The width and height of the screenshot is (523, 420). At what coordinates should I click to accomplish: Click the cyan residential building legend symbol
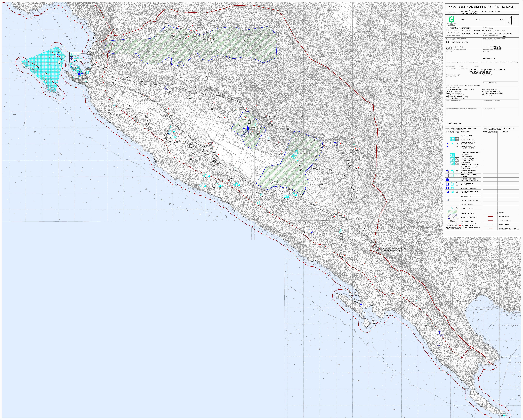coord(452,184)
